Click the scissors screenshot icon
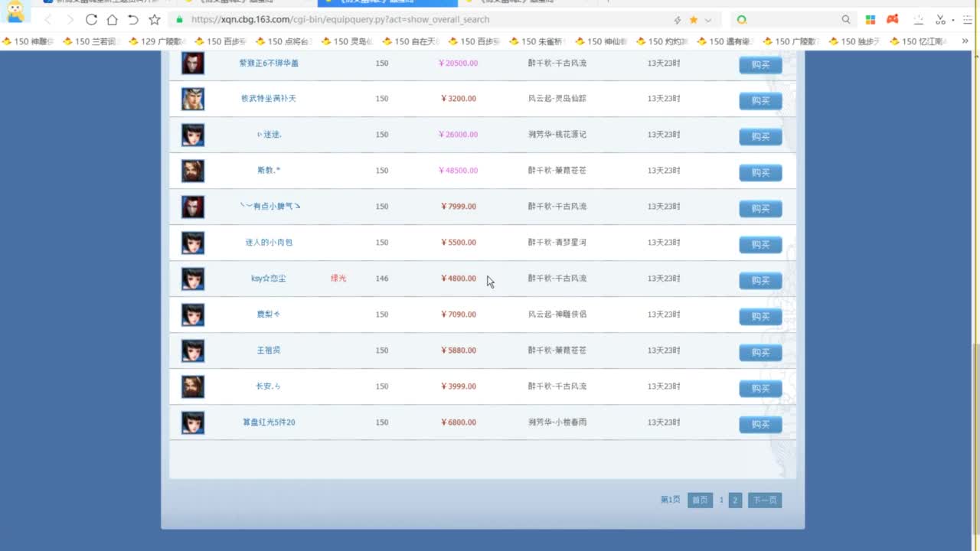Screen dimensions: 980x551 tap(940, 20)
